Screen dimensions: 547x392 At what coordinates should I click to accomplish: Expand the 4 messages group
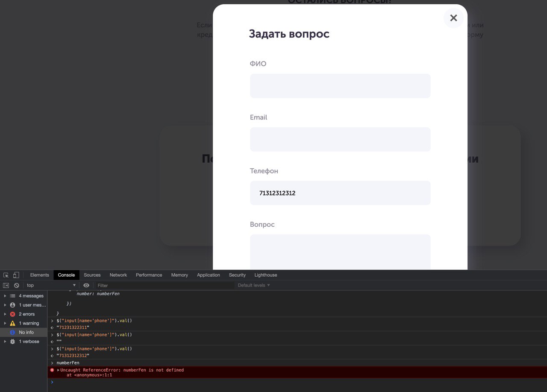(x=5, y=296)
